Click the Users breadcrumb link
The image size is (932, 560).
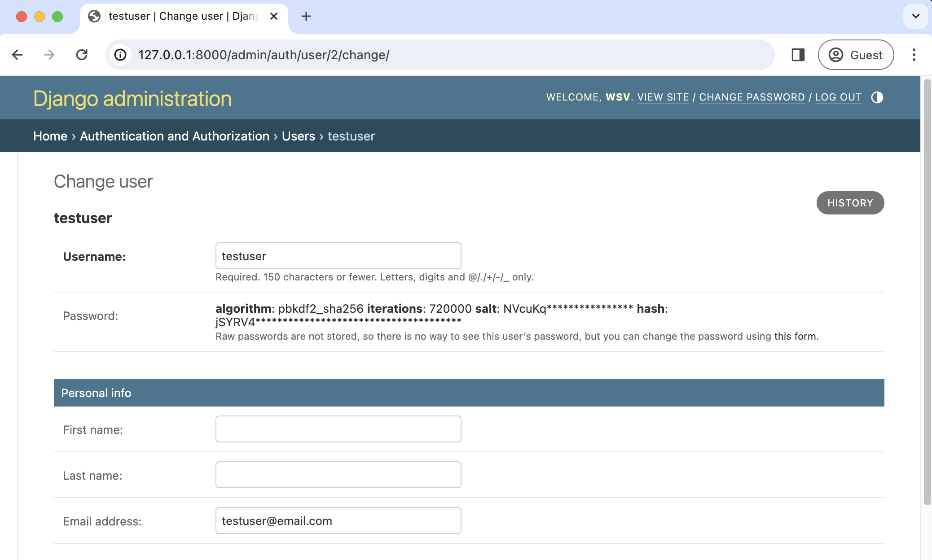click(298, 136)
